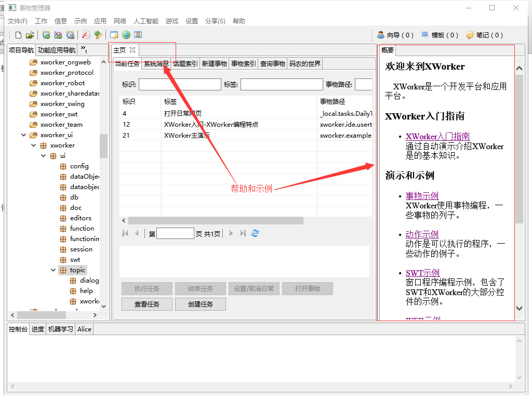Click the chart with green arrow icon
This screenshot has width=532, height=399.
click(58, 35)
